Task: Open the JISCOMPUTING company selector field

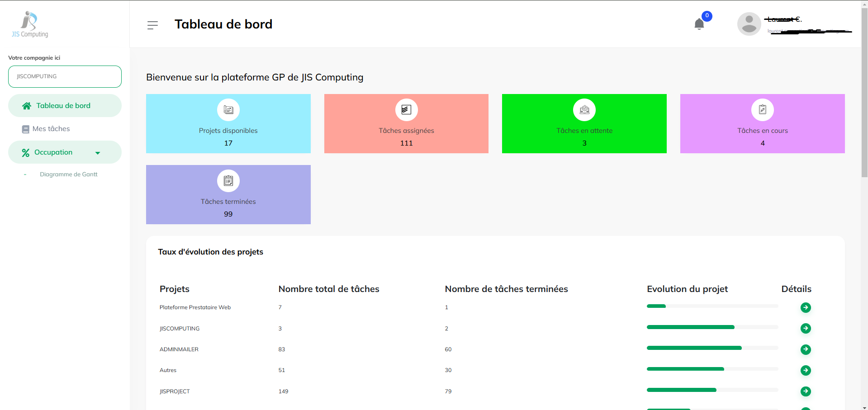Action: 65,76
